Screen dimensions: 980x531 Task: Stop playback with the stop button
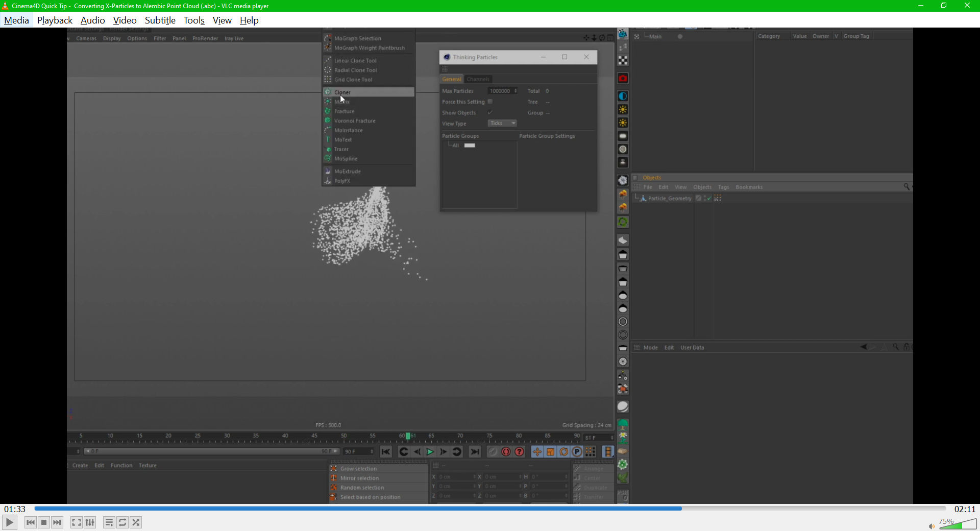(x=44, y=522)
